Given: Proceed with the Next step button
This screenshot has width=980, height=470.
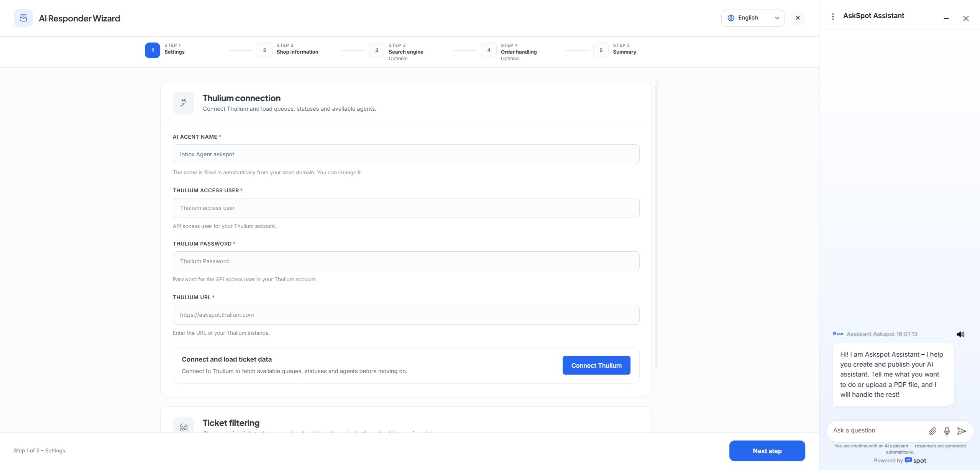Looking at the screenshot, I should [x=767, y=451].
